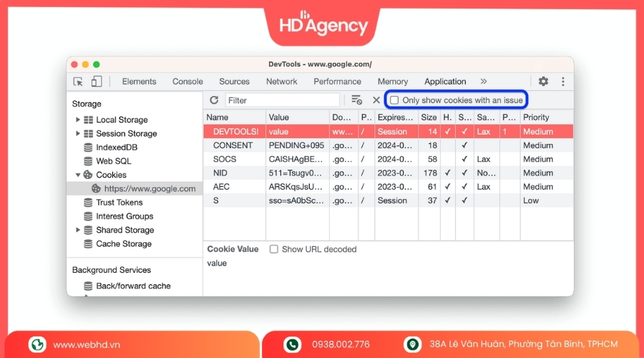Expand the Local Storage tree node
This screenshot has width=644, height=358.
(78, 120)
